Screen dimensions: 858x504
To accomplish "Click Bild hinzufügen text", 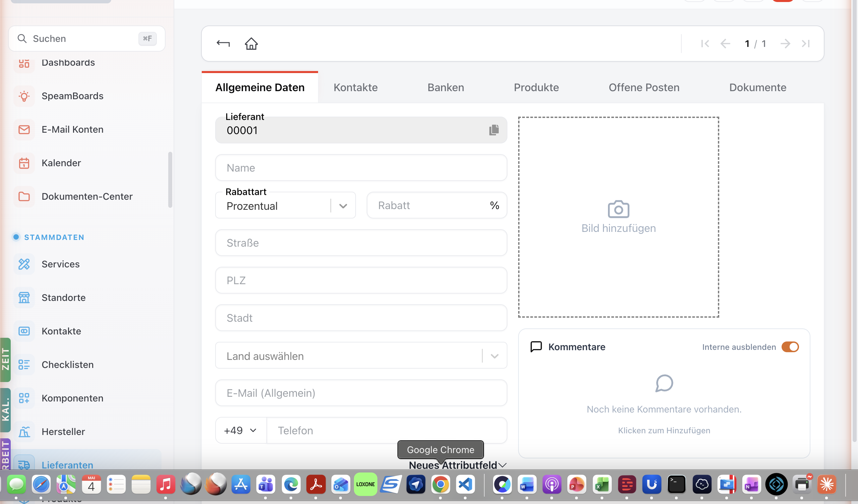I will click(618, 228).
